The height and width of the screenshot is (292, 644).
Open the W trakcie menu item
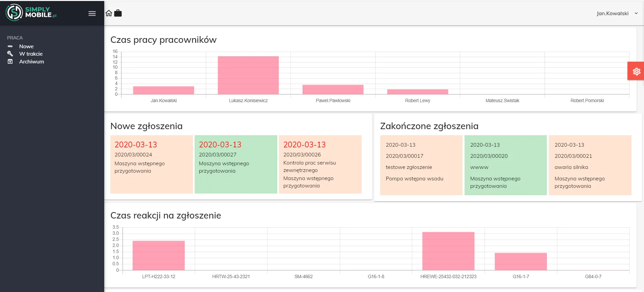pyautogui.click(x=31, y=54)
